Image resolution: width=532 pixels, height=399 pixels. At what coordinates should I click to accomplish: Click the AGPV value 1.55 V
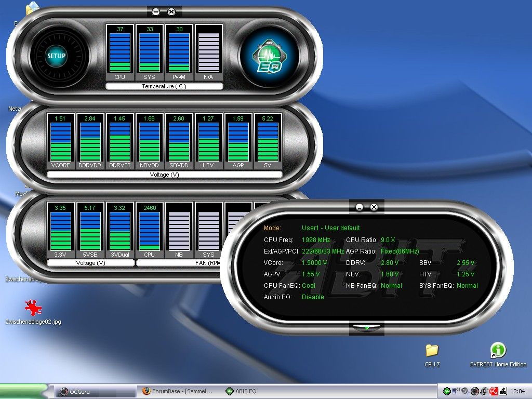pyautogui.click(x=311, y=274)
